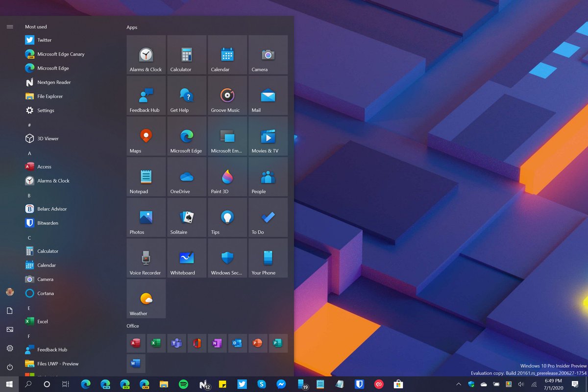Launch 3D Viewer from the app list
Image resolution: width=588 pixels, height=392 pixels.
coord(71,139)
